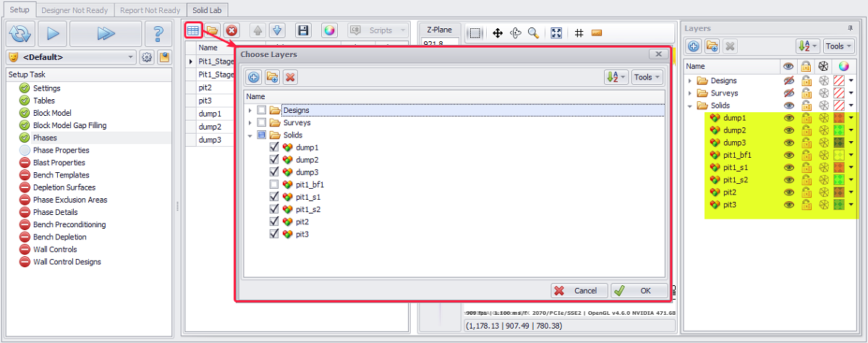Image resolution: width=868 pixels, height=343 pixels.
Task: Select the Setup tab
Action: [x=19, y=10]
